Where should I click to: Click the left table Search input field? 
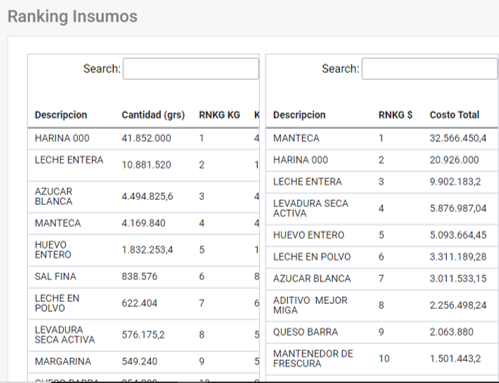click(x=191, y=69)
